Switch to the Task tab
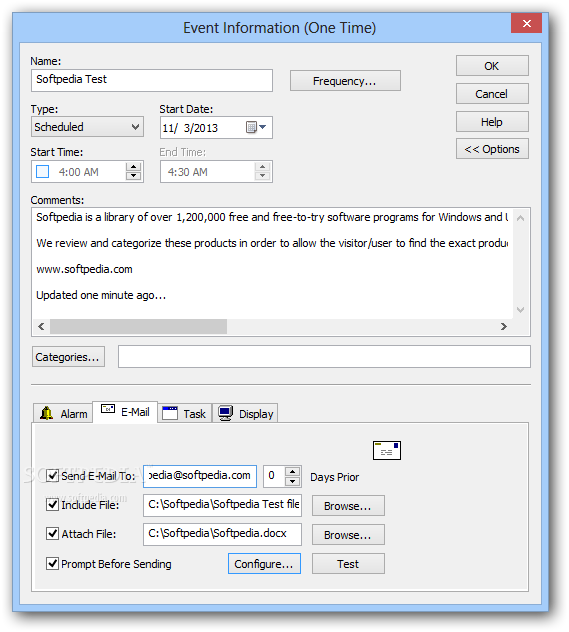The width and height of the screenshot is (569, 632). (x=185, y=414)
